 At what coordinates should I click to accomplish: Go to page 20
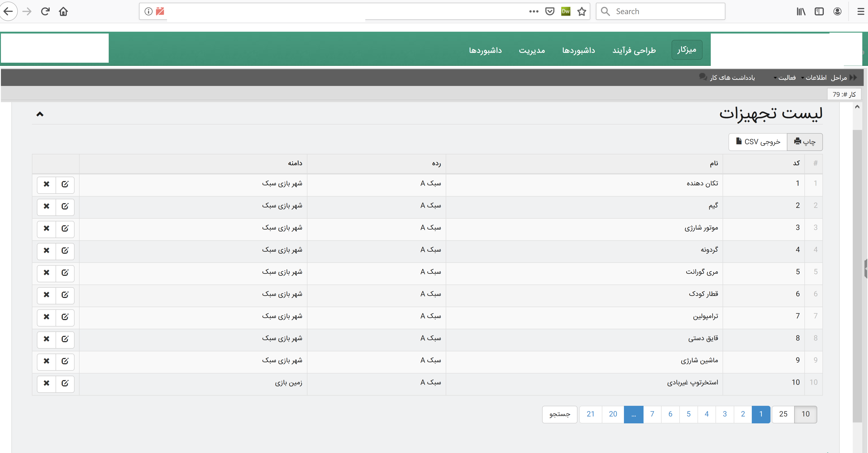[613, 414]
